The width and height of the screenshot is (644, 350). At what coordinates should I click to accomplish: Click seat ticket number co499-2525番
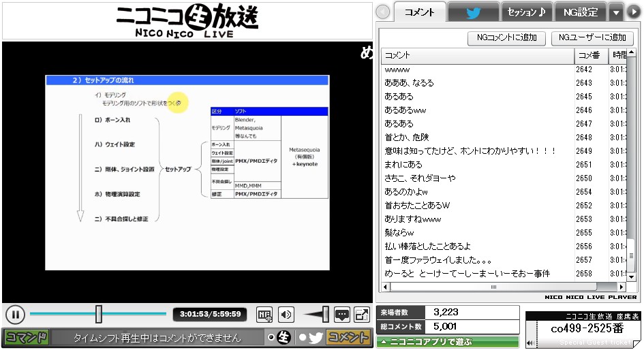coord(587,328)
